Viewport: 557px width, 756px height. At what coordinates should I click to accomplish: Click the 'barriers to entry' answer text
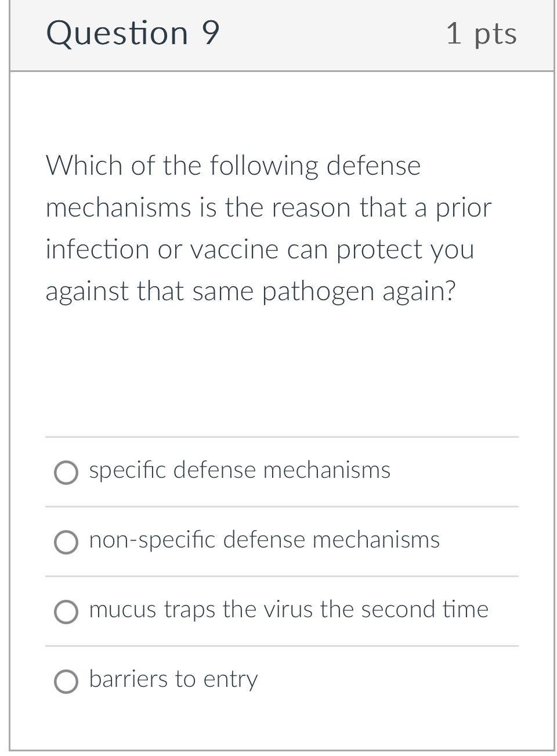click(173, 680)
